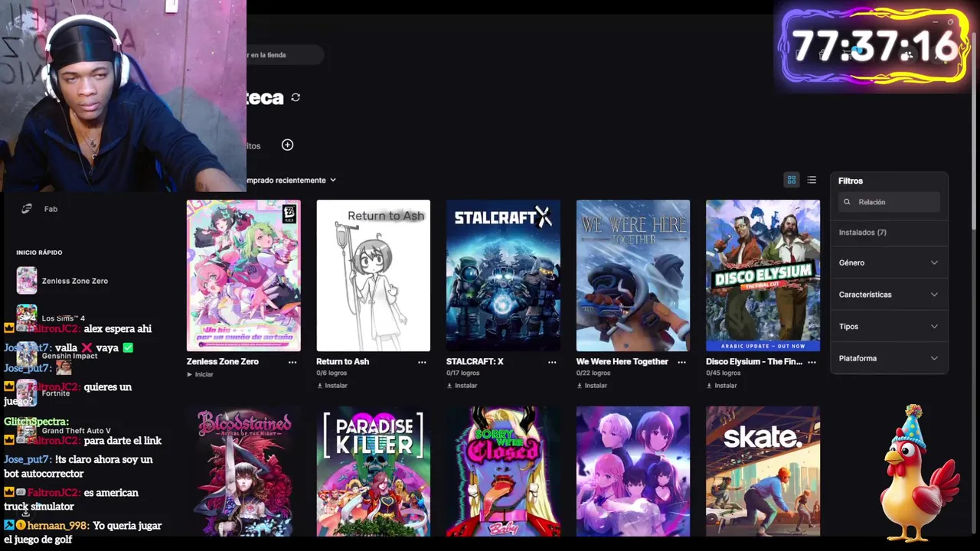Refresh the library with the sync icon
Screen dimensions: 980x551
(296, 97)
